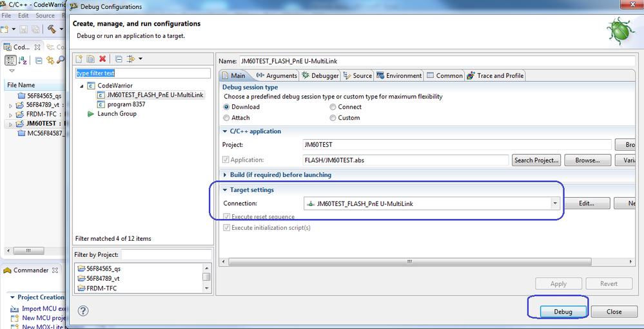Click the Search Project... button

click(536, 160)
